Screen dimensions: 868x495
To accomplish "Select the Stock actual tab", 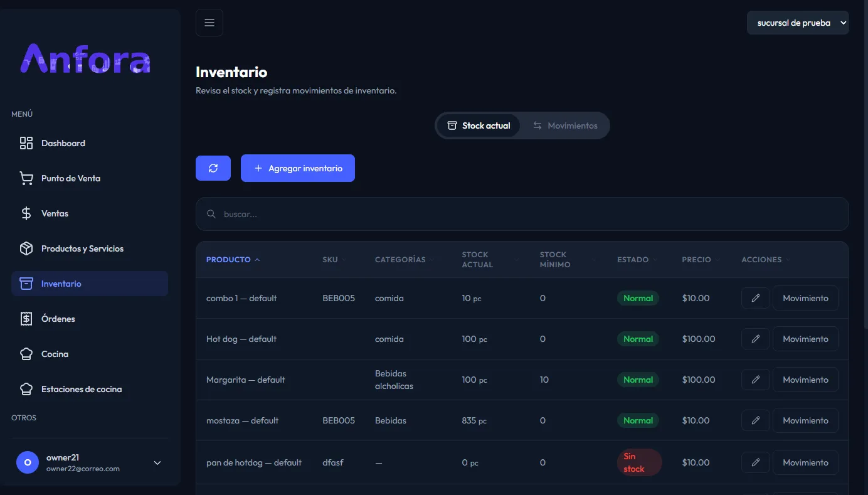I will tap(479, 125).
